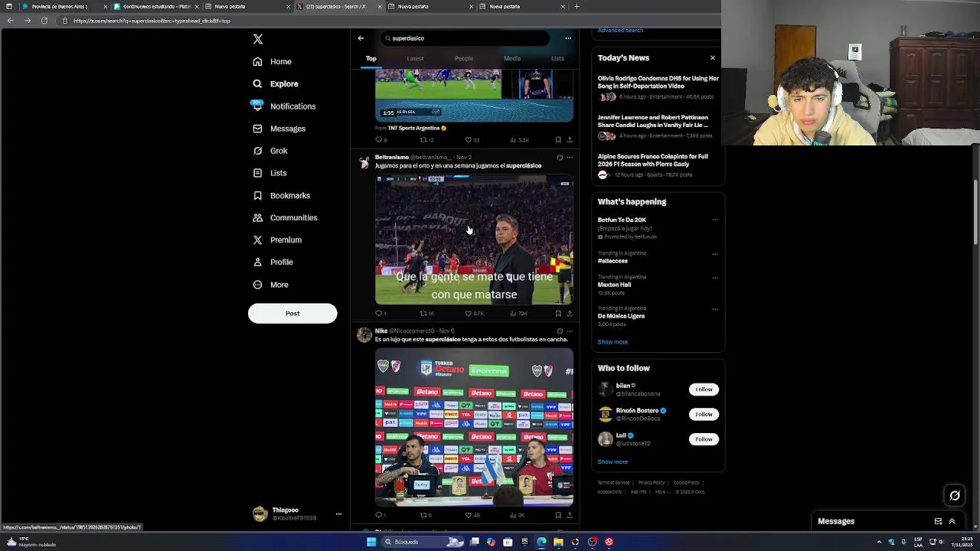Like the Beltranismo post
Screen dimensions: 980x551
click(x=474, y=313)
